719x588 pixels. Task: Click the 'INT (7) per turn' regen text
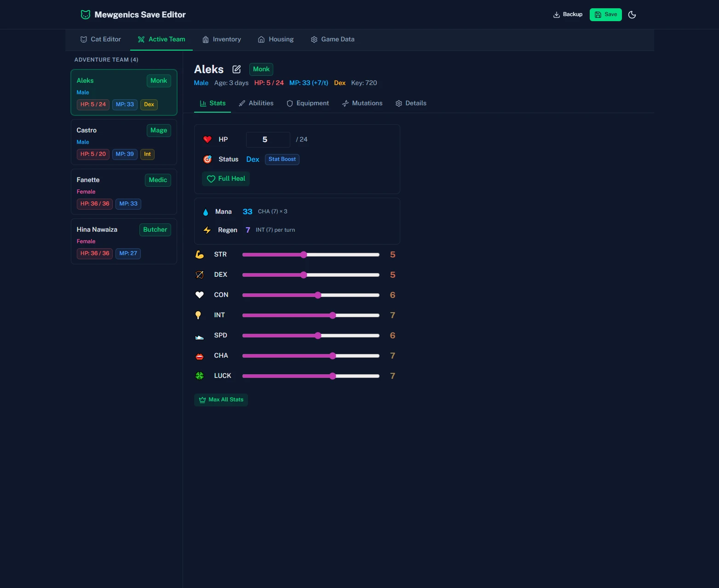click(275, 230)
